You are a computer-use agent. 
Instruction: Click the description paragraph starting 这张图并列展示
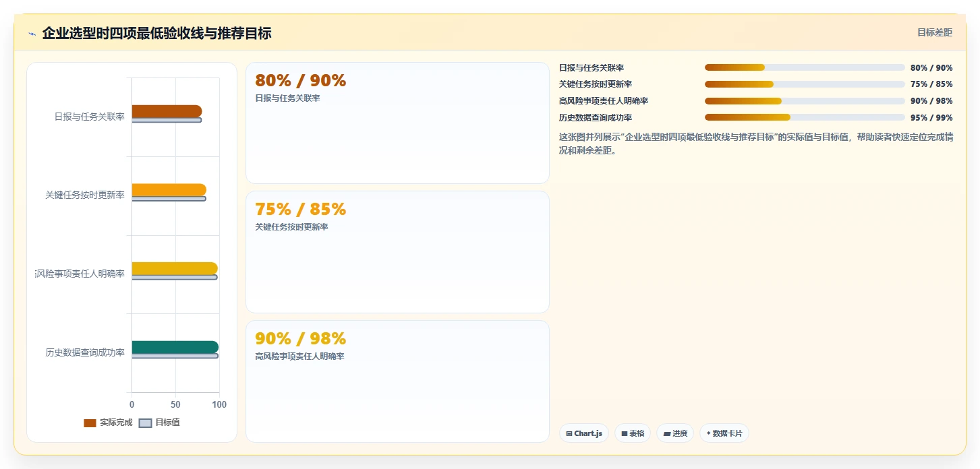tap(756, 144)
